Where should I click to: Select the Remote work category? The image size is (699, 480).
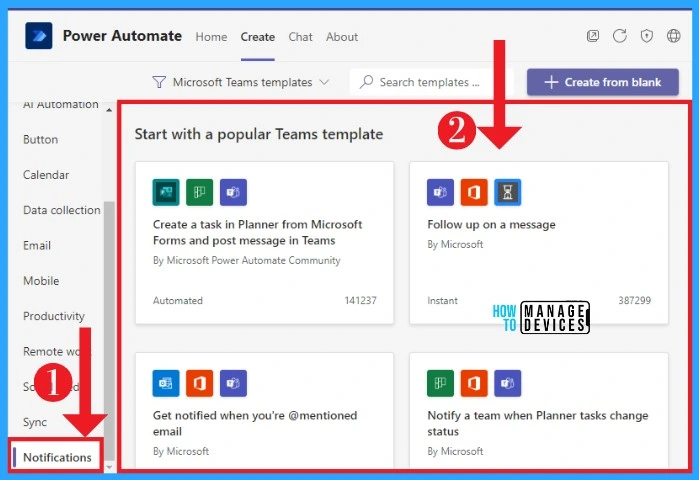(56, 351)
